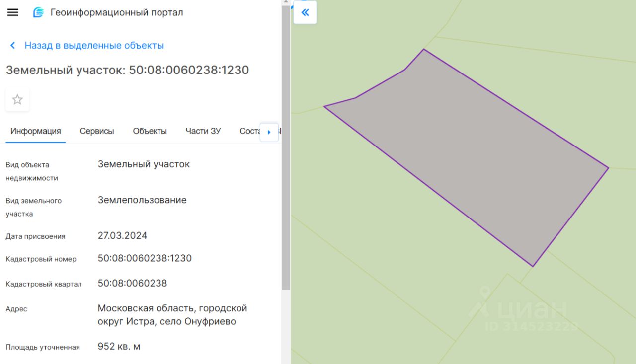This screenshot has width=636, height=364.
Task: Open the hamburger main menu
Action: pos(12,12)
